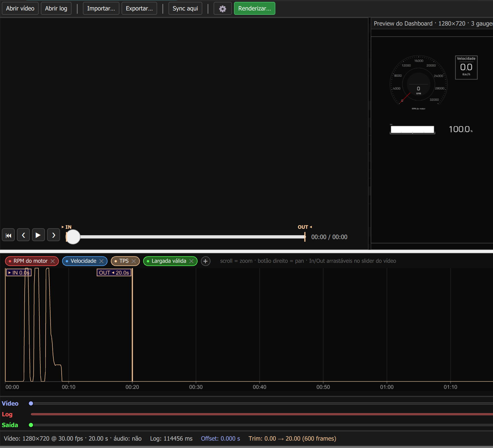Open the settings gear icon
This screenshot has width=493, height=448.
[x=222, y=9]
